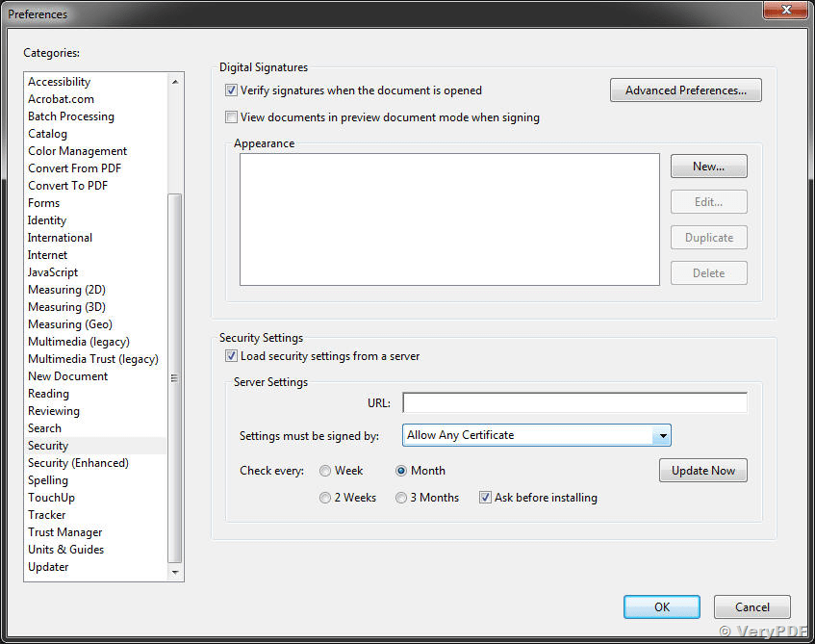
Task: Select Security in the Categories list
Action: (47, 445)
